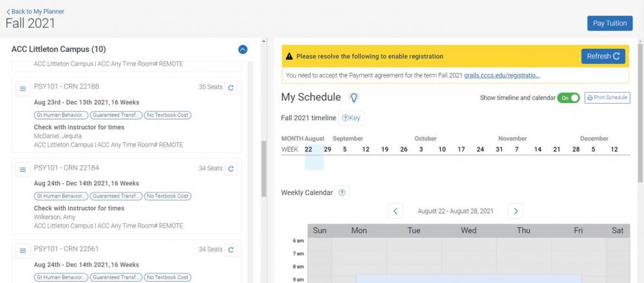
Task: Click the 'Gt Human Behavior' tag on CRN 22184
Action: 61,196
